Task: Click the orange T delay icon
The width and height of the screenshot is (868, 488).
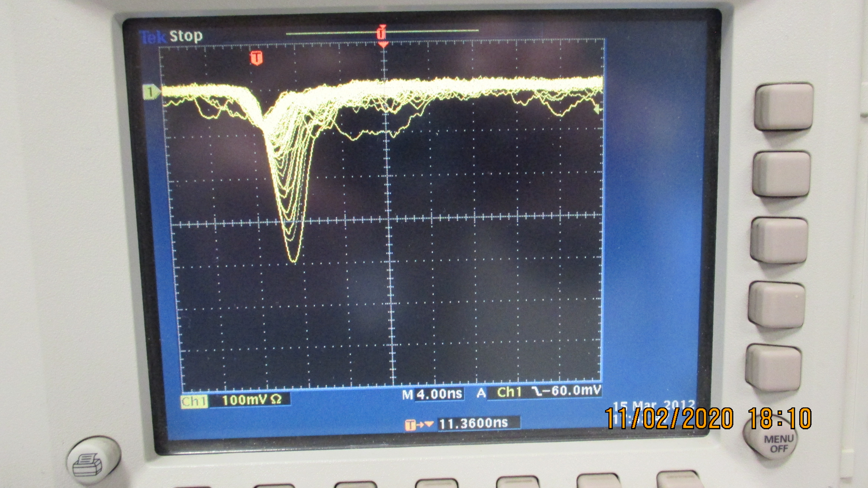Action: coord(410,425)
